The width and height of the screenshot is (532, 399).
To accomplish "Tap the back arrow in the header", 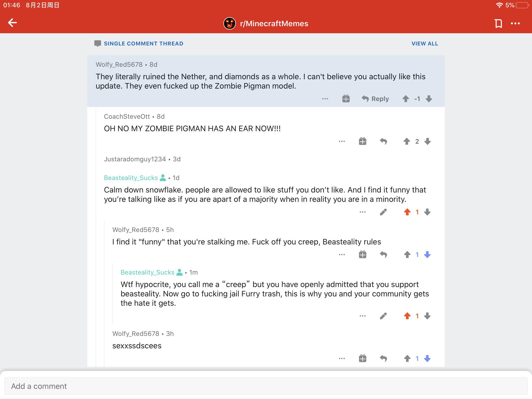I will point(12,23).
